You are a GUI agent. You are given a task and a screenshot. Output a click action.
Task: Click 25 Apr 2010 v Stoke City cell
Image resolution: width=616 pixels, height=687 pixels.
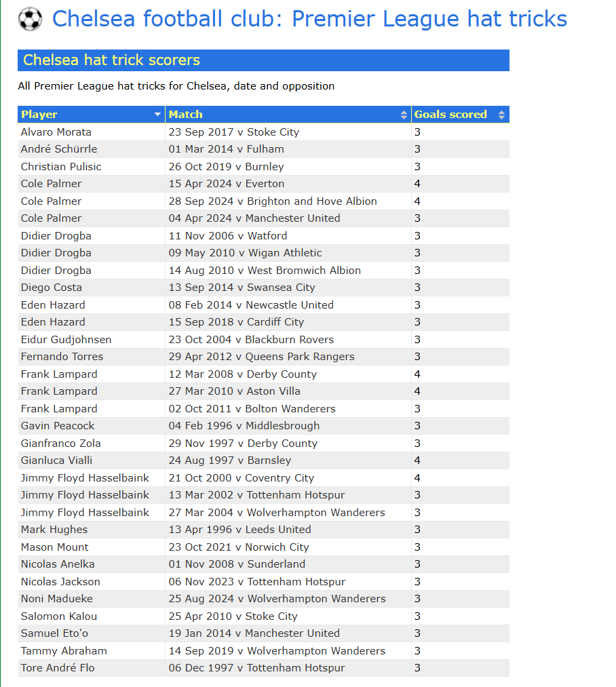pos(288,616)
